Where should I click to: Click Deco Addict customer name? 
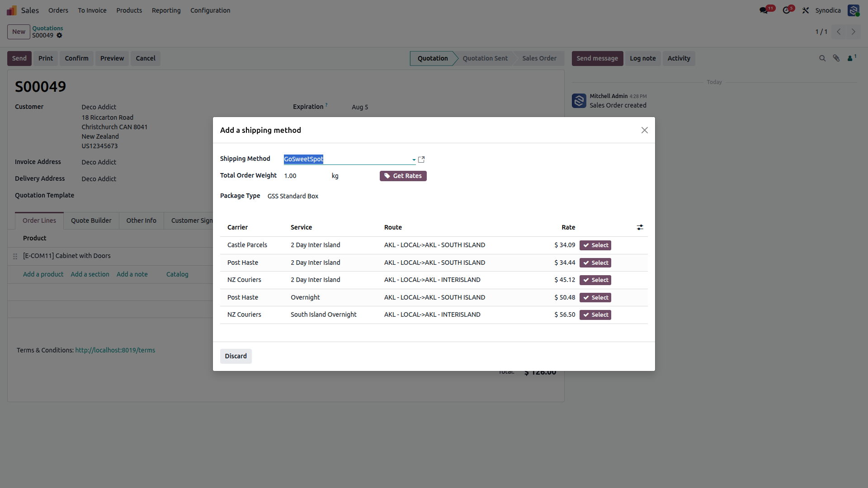99,107
